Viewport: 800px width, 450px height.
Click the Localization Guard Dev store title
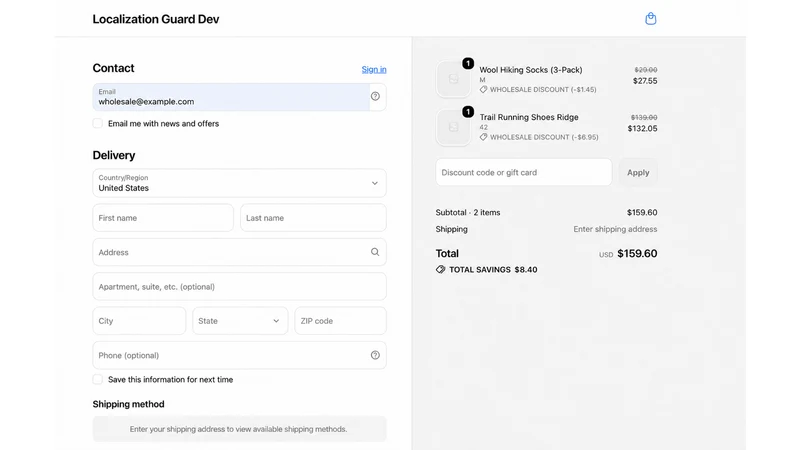[x=156, y=19]
